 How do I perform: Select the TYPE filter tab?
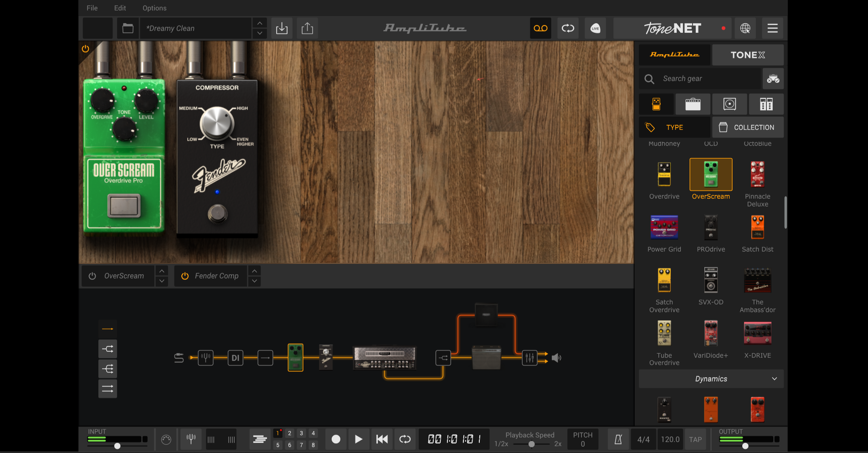674,127
